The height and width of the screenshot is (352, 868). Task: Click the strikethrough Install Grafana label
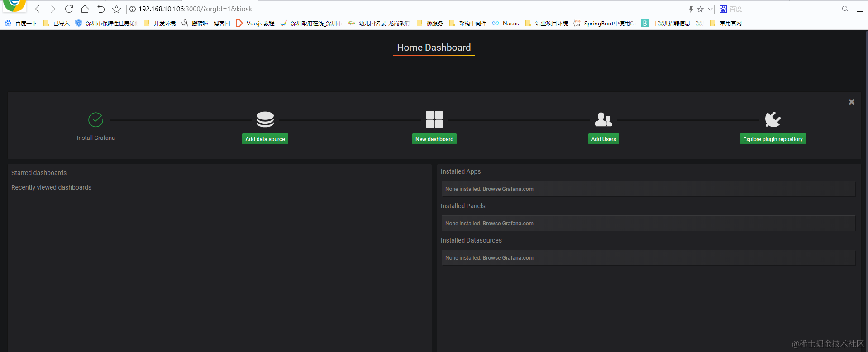tap(96, 138)
